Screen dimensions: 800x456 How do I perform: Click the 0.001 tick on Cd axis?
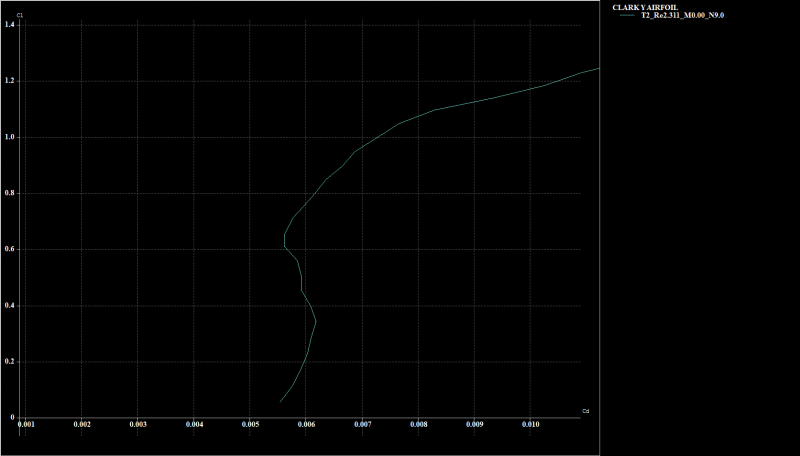[26, 425]
